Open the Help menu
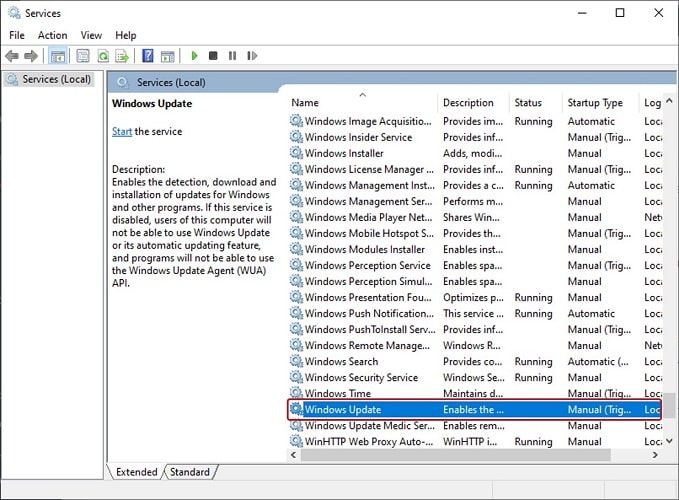The height and width of the screenshot is (500, 679). [126, 35]
